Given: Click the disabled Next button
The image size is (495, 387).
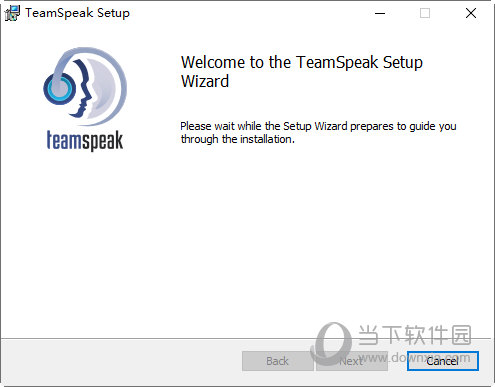Looking at the screenshot, I should (352, 361).
